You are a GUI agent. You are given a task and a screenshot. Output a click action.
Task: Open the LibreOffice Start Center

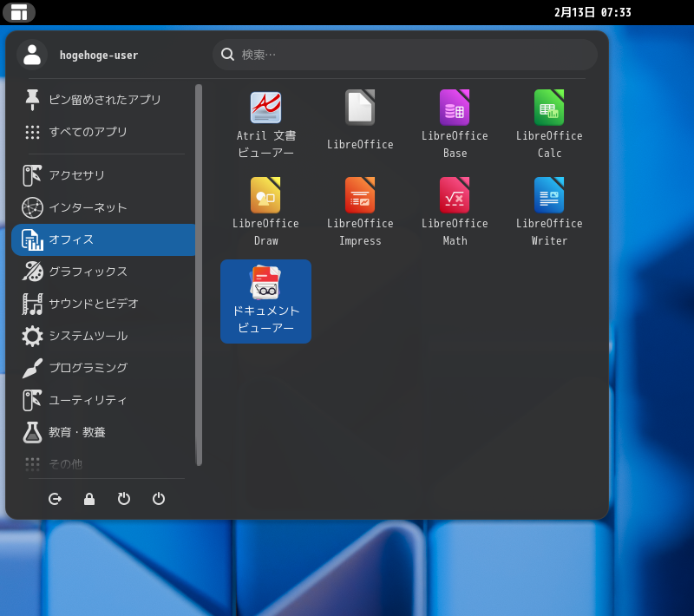(x=360, y=121)
